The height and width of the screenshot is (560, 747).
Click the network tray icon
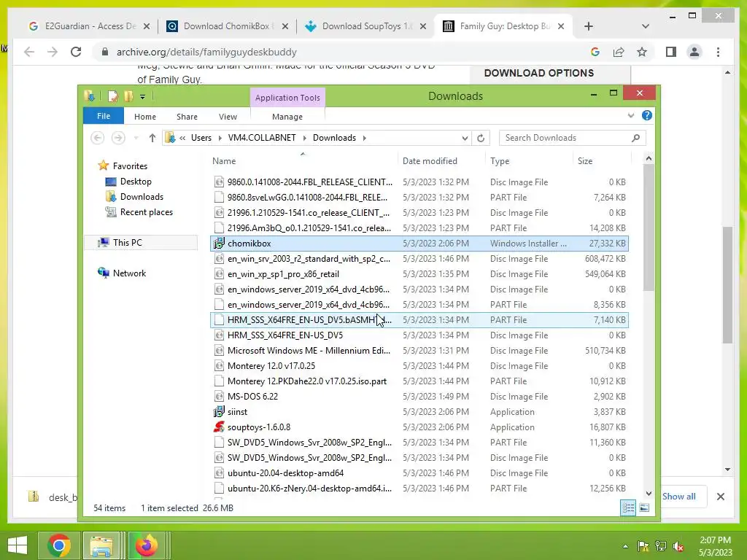pos(661,546)
